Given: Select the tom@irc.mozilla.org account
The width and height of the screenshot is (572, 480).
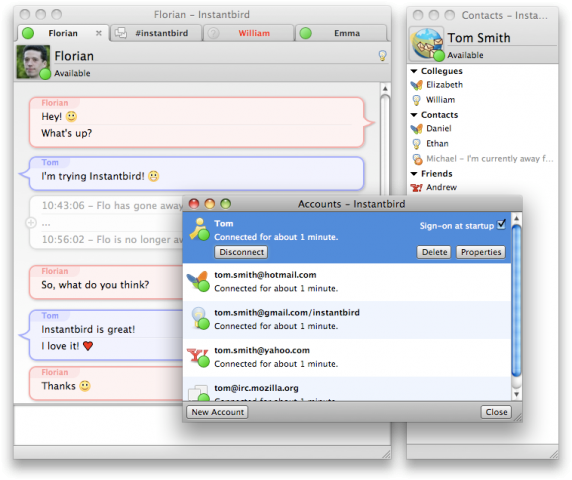Looking at the screenshot, I should 347,389.
